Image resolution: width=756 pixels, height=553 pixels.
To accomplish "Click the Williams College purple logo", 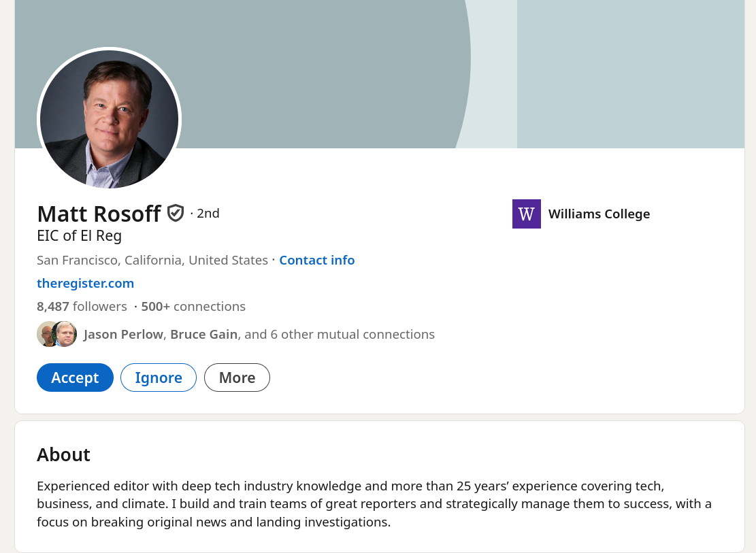I will click(526, 214).
